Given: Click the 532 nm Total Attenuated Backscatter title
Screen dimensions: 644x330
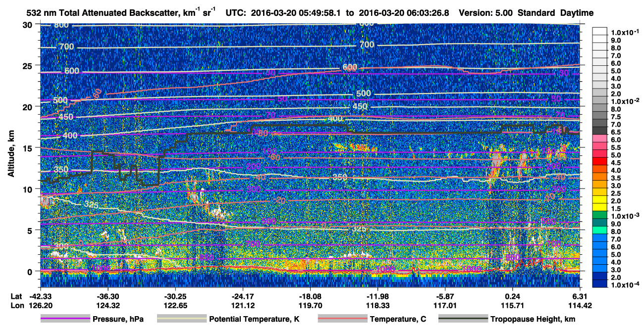Looking at the screenshot, I should [120, 12].
